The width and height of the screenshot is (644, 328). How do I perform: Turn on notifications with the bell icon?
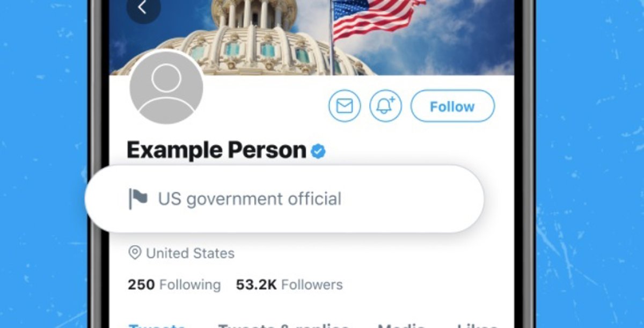click(385, 106)
